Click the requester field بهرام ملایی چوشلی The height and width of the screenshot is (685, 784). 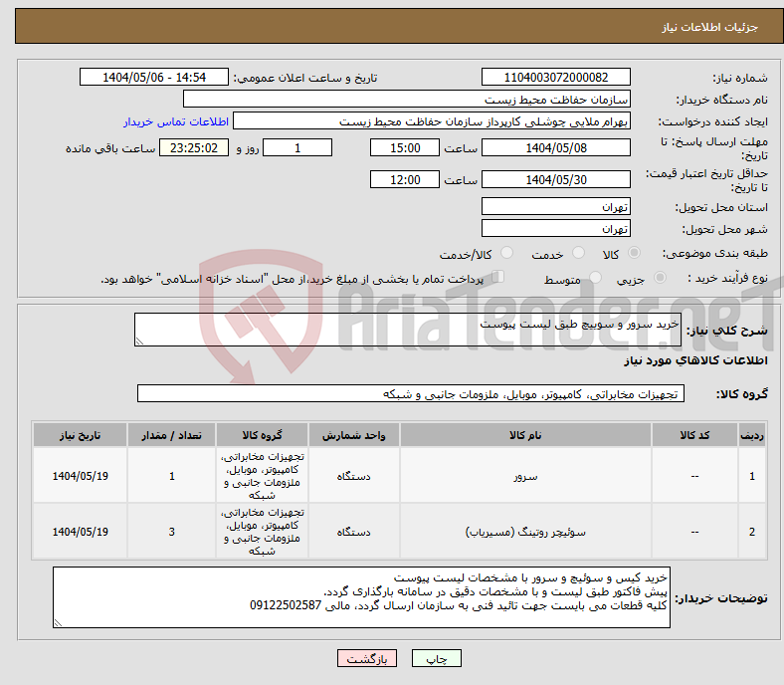[x=432, y=121]
